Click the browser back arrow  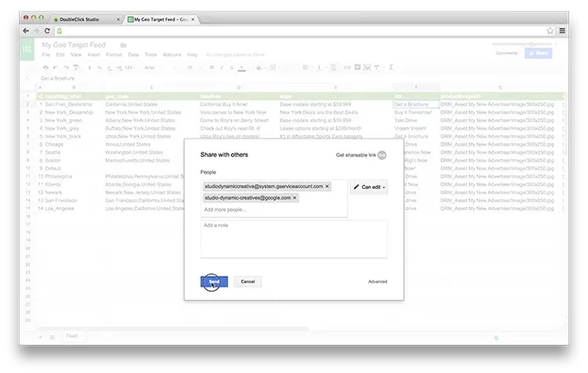26,31
